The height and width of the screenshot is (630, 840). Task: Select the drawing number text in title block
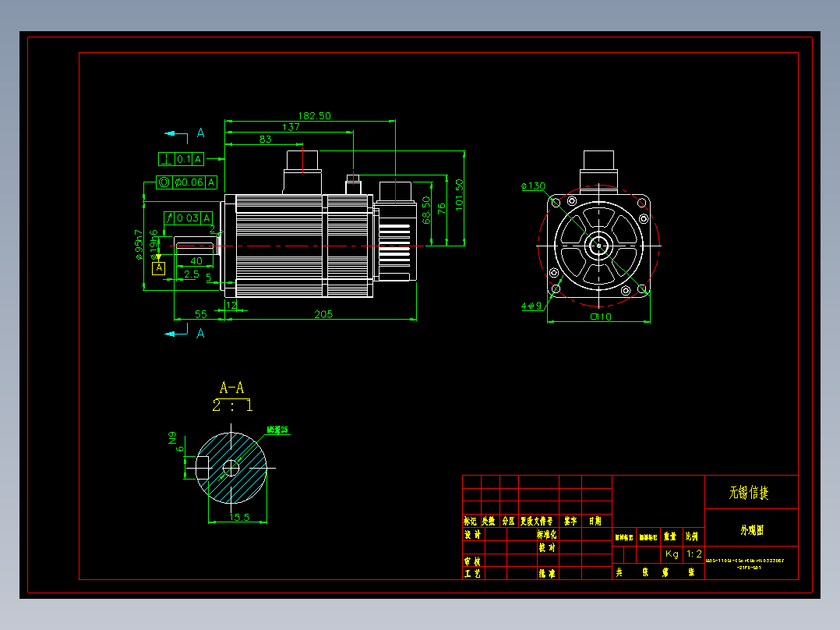(x=745, y=564)
